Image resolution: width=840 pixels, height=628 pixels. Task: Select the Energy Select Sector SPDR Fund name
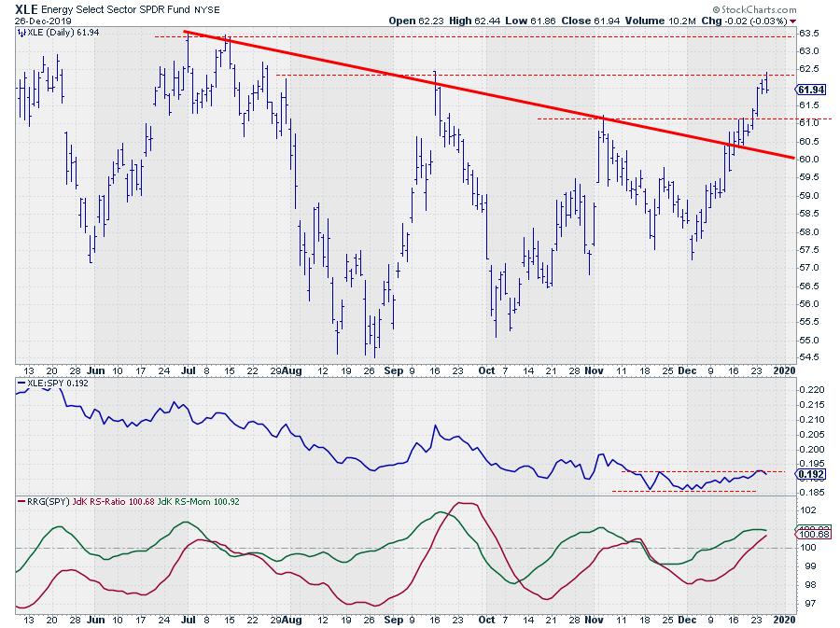tap(116, 9)
